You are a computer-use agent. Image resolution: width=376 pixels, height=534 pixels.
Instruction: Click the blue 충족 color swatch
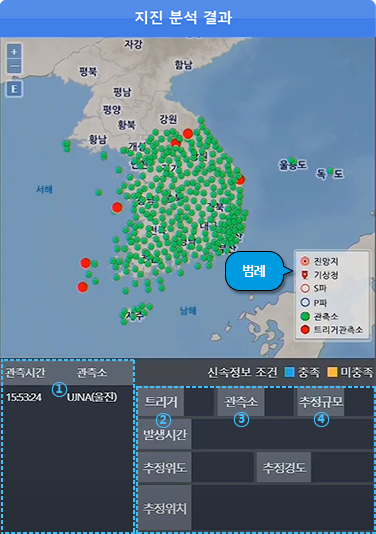click(289, 372)
